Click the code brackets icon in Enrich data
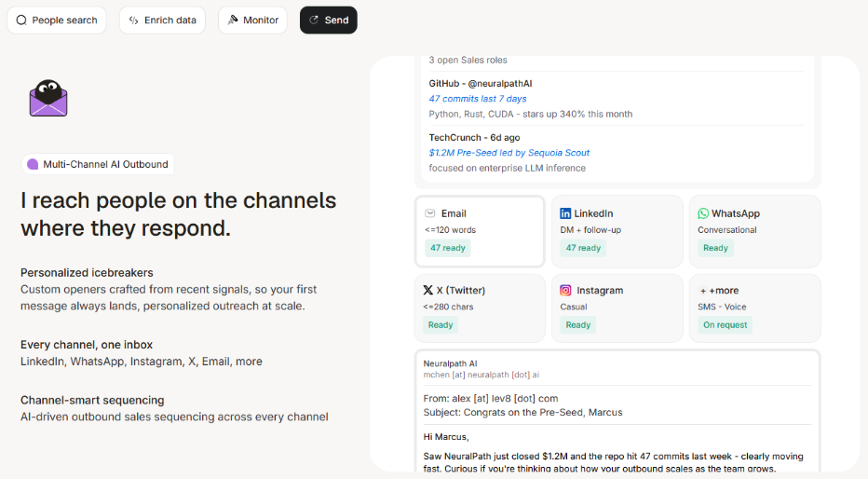Image resolution: width=868 pixels, height=479 pixels. tap(133, 21)
